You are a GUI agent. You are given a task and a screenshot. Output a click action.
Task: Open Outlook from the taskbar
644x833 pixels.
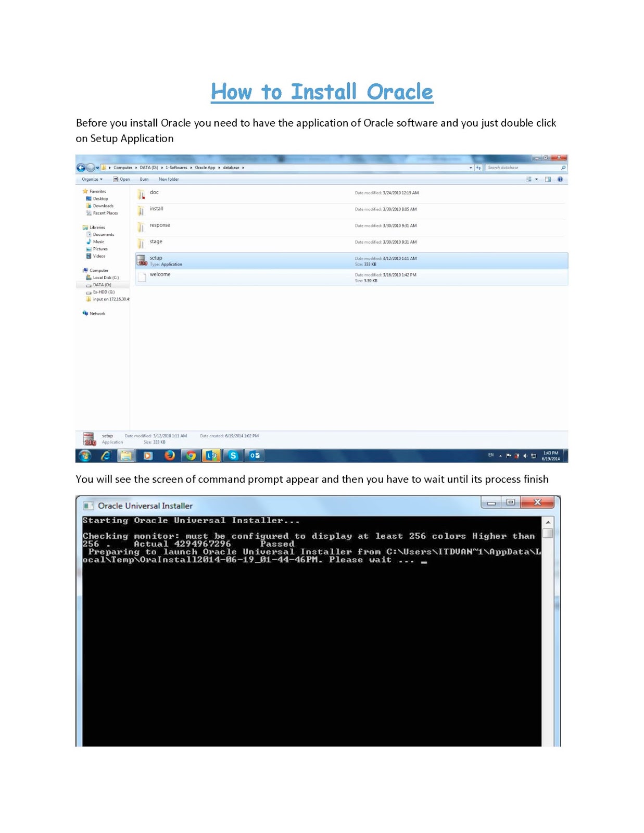click(x=255, y=456)
